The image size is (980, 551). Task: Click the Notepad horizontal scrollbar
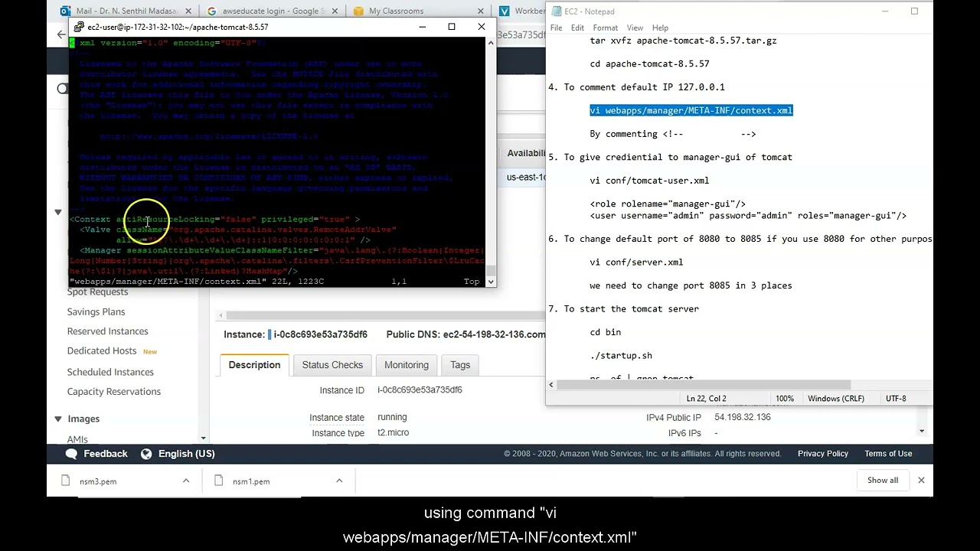(x=701, y=385)
